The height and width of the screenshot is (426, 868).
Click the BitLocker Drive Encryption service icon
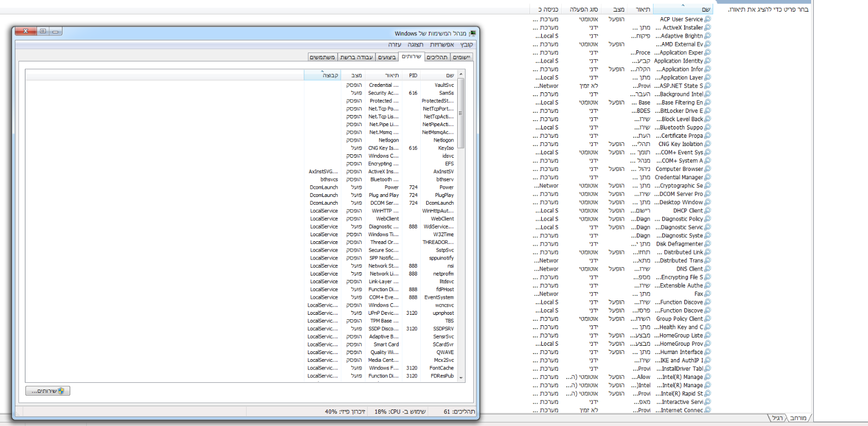click(x=708, y=111)
